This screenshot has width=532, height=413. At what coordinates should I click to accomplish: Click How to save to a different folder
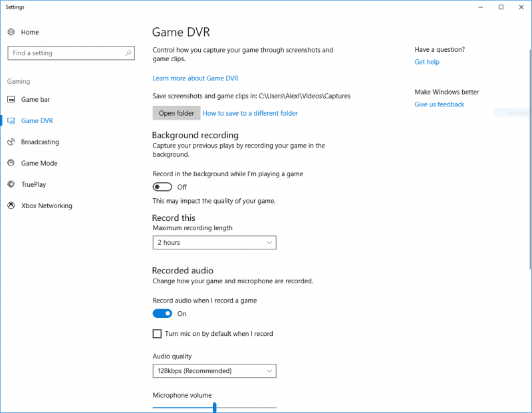point(250,113)
